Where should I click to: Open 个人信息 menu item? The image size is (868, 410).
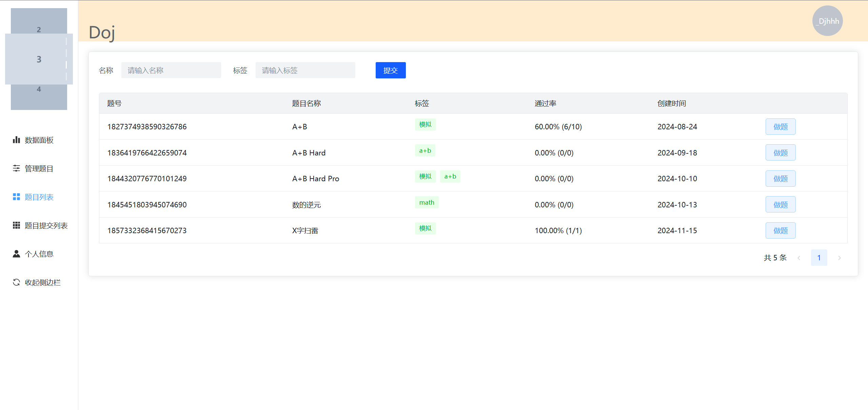39,254
